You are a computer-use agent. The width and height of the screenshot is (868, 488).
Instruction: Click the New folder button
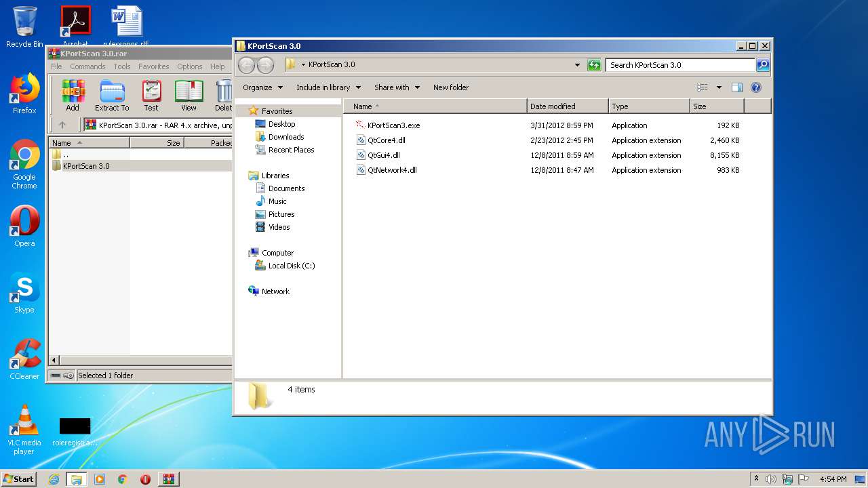tap(451, 87)
